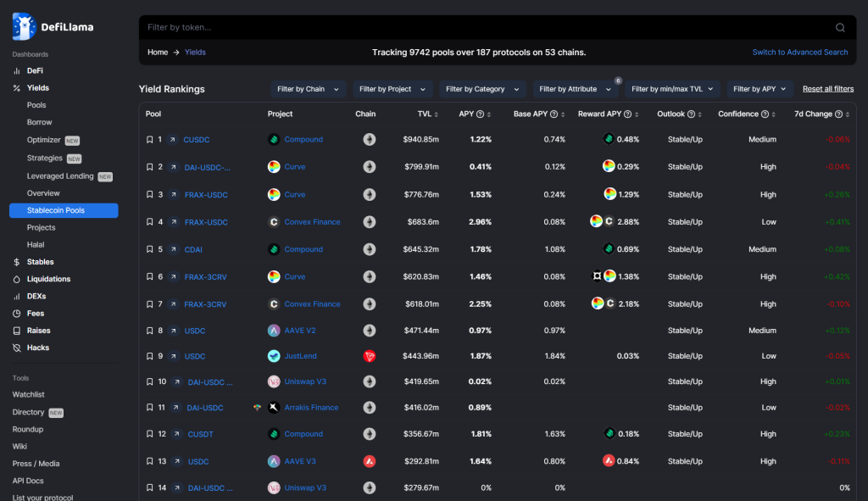The width and height of the screenshot is (868, 501).
Task: Open external link arrow for USDC JustLend row
Action: (x=173, y=356)
